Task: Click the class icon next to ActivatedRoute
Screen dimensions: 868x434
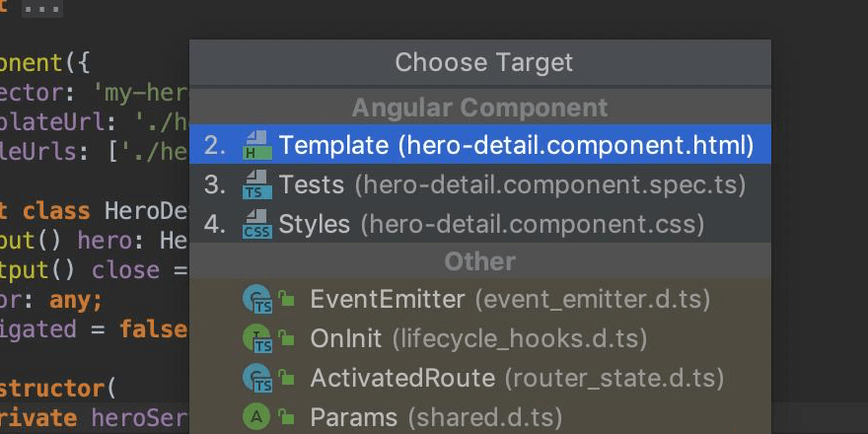Action: (x=256, y=378)
